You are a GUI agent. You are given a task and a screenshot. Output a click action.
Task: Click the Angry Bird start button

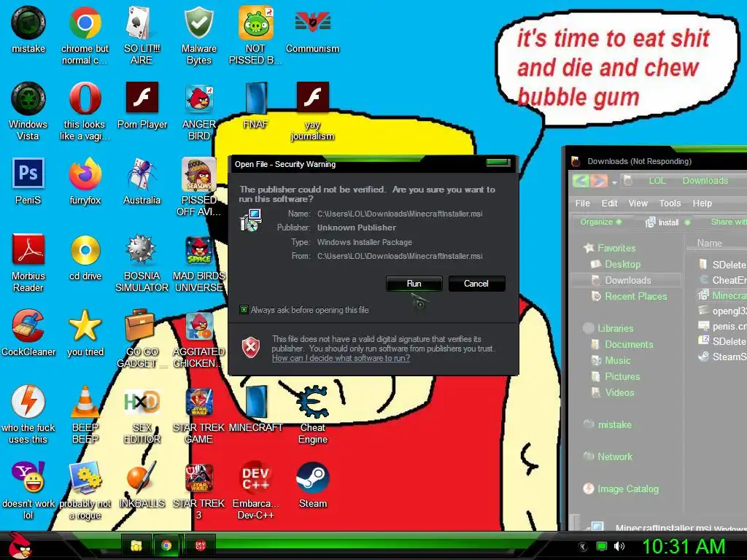point(19,545)
